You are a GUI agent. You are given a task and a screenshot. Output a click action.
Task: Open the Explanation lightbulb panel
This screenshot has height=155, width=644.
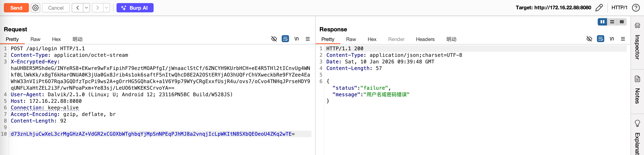click(x=637, y=135)
